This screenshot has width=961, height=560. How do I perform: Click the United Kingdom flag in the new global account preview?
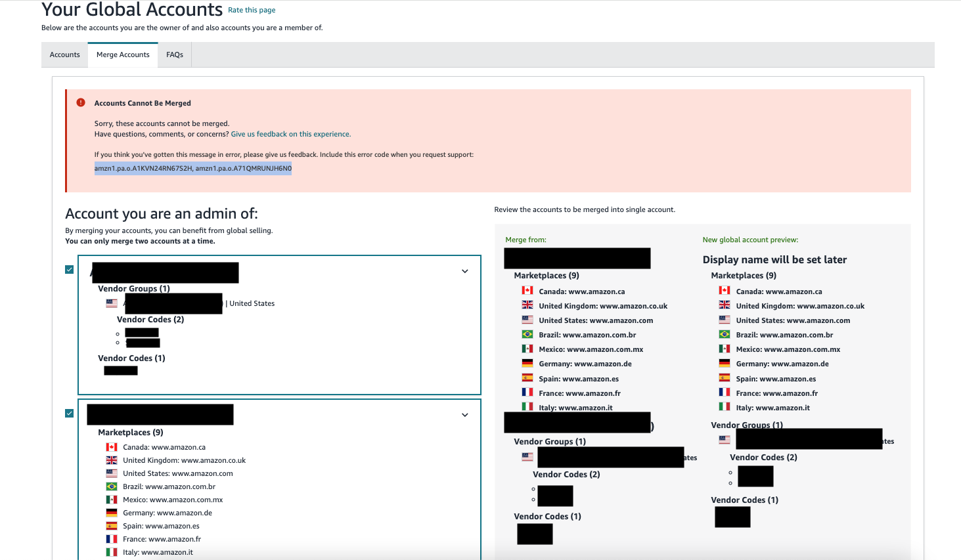click(725, 305)
